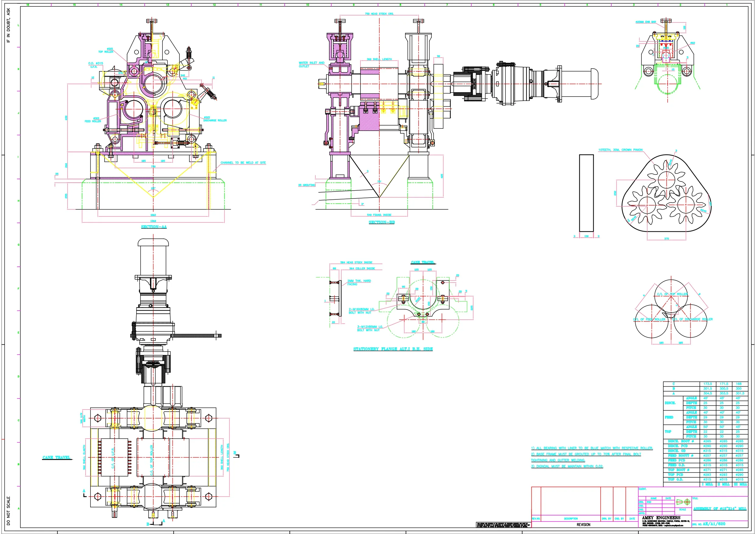Click the DISCHARGE ROLLER label in Section-AA
The image size is (756, 534).
click(x=215, y=121)
